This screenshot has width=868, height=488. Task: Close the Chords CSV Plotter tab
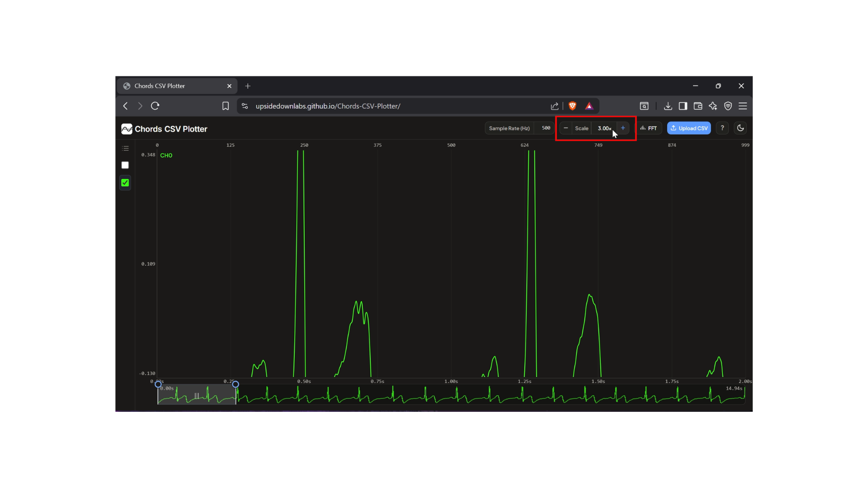(229, 86)
